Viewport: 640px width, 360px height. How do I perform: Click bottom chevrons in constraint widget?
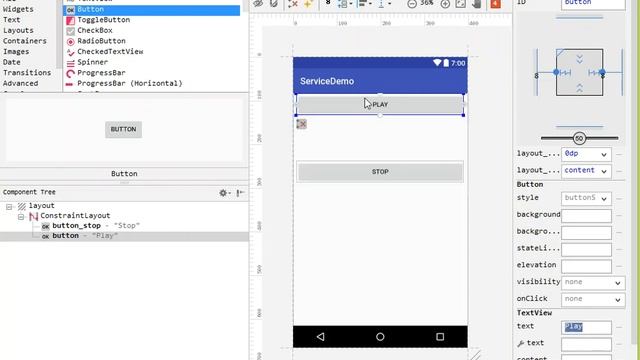pyautogui.click(x=580, y=87)
